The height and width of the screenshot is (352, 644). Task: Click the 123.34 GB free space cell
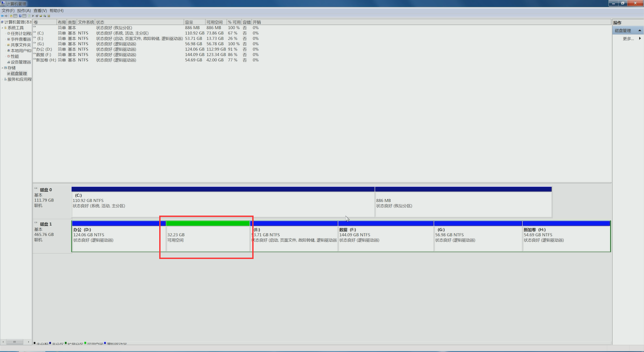(x=216, y=55)
